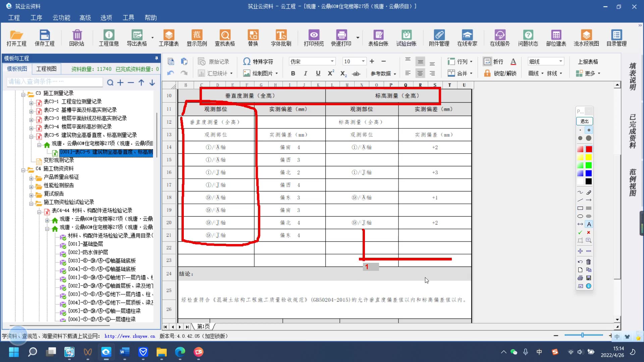Pick the blue color swatch
Viewport: 644px width, 362px height.
click(589, 173)
